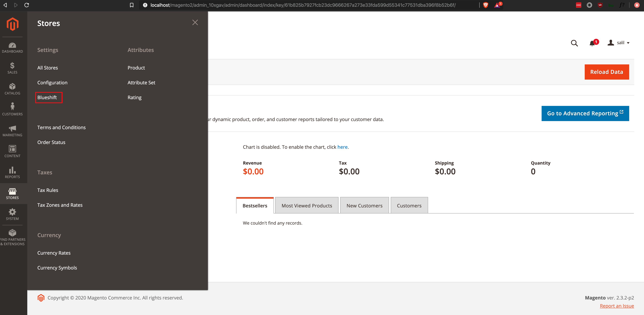Open Tax Rules
644x315 pixels.
click(x=48, y=190)
